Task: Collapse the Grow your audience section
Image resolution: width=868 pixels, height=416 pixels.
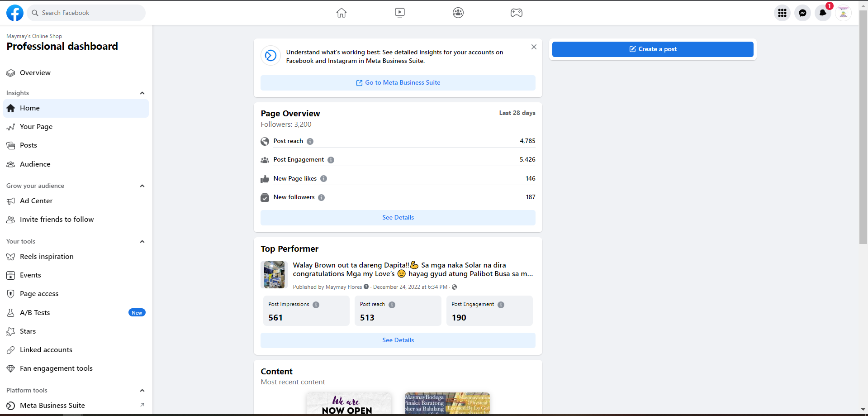Action: click(142, 186)
